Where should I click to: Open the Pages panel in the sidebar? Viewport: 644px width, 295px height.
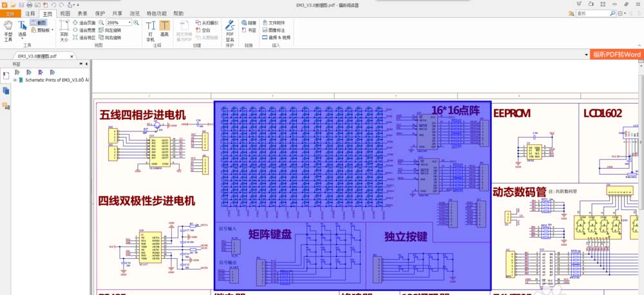pyautogui.click(x=6, y=91)
